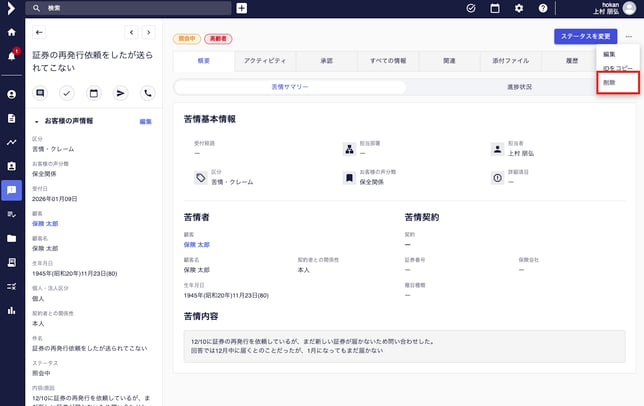644x406 pixels.
Task: Open the notifications bell in sidebar
Action: click(12, 54)
